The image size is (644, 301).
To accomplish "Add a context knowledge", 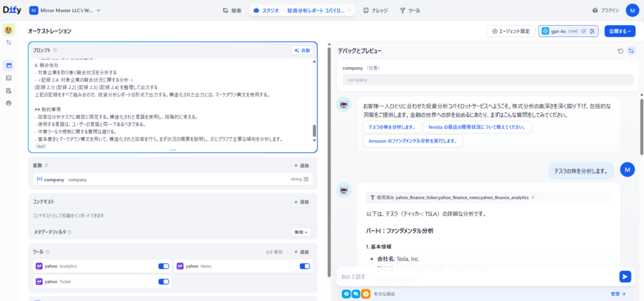I will pyautogui.click(x=301, y=202).
